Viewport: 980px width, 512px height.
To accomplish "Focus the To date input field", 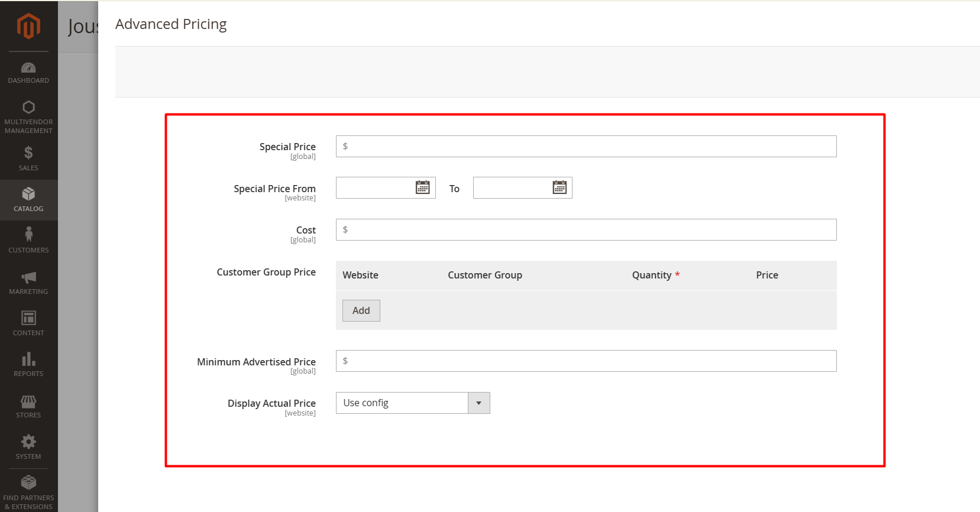I will point(523,188).
